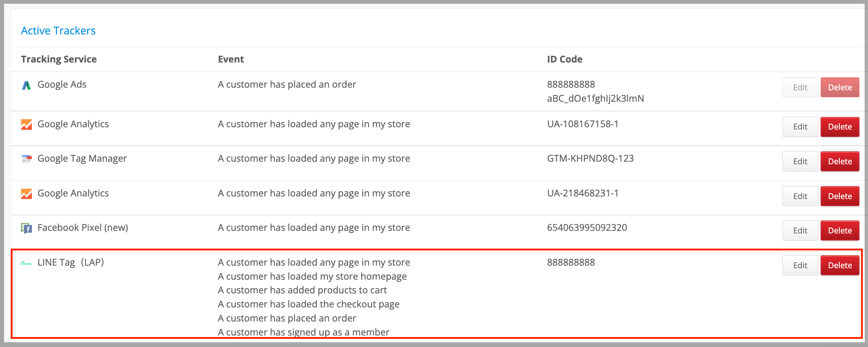This screenshot has width=868, height=347.
Task: Edit the Google Ads tracker
Action: click(x=800, y=87)
